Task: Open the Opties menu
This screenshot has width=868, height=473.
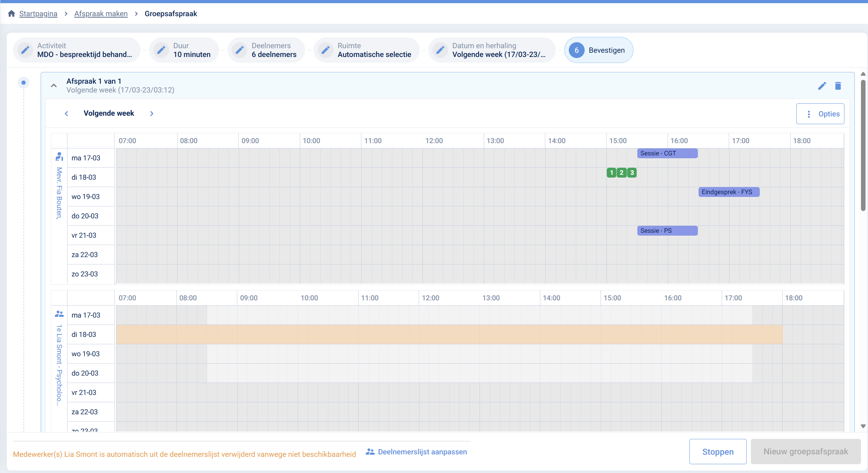Action: coord(820,114)
